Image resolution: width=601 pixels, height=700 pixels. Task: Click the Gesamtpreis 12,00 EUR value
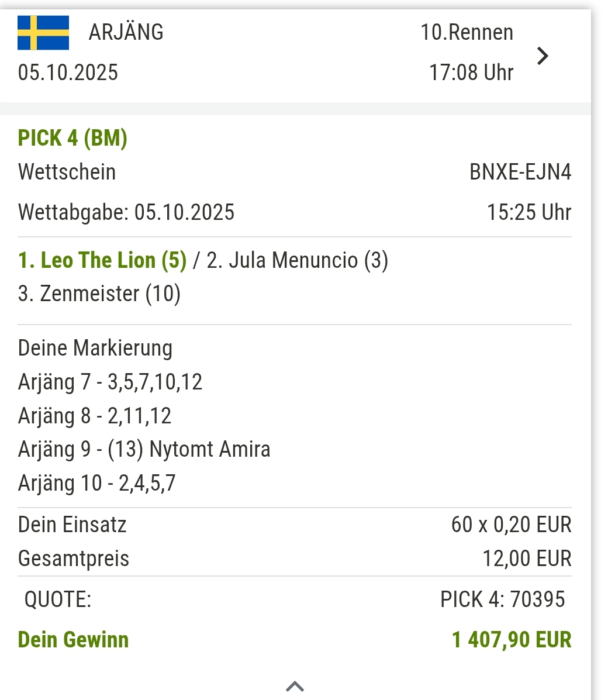pyautogui.click(x=526, y=558)
